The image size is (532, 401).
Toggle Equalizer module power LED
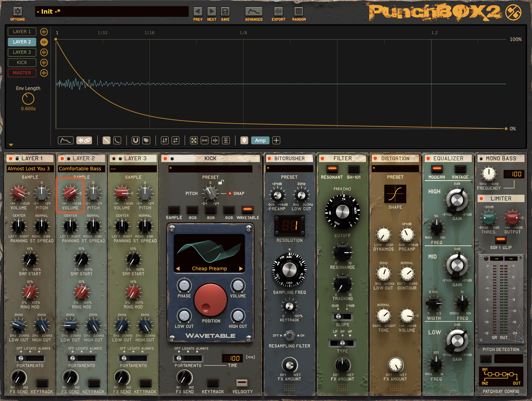click(428, 159)
